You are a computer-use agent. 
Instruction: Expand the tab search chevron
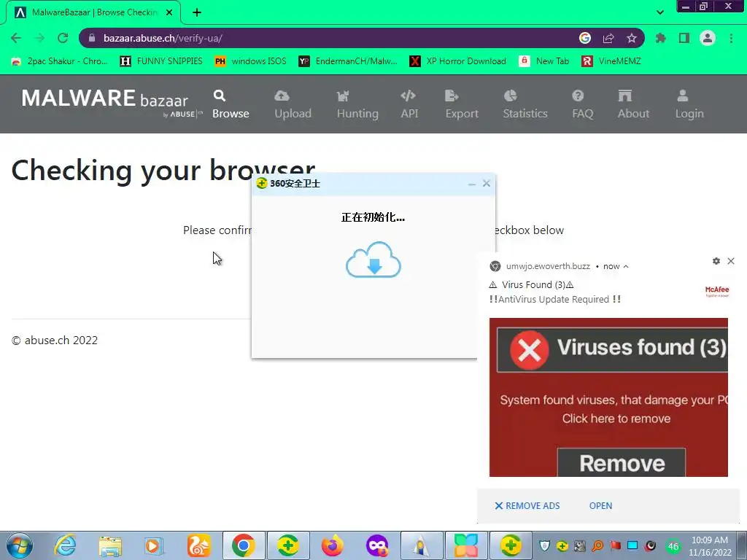click(x=659, y=12)
